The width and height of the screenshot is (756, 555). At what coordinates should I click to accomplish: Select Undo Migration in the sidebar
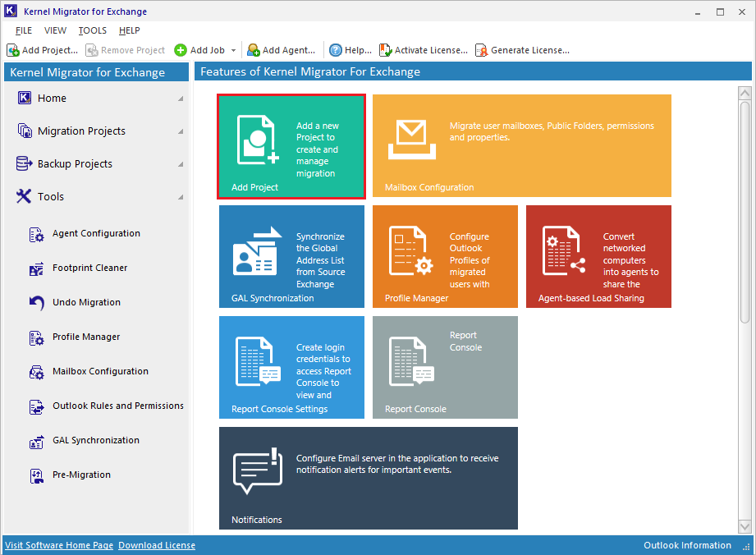86,302
